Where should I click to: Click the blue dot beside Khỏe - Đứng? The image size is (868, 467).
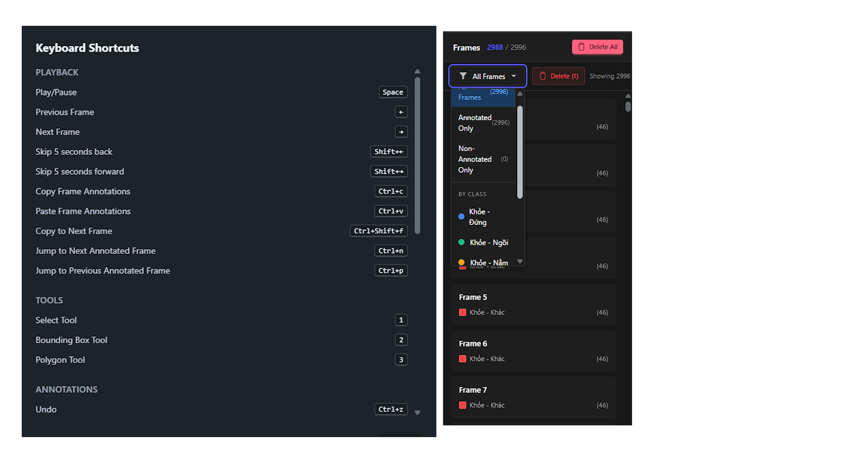[461, 217]
